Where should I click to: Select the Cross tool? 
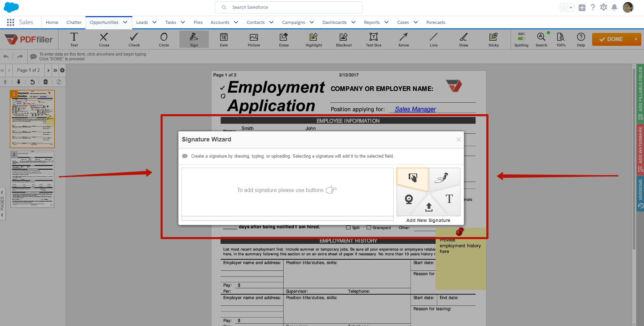pyautogui.click(x=104, y=39)
